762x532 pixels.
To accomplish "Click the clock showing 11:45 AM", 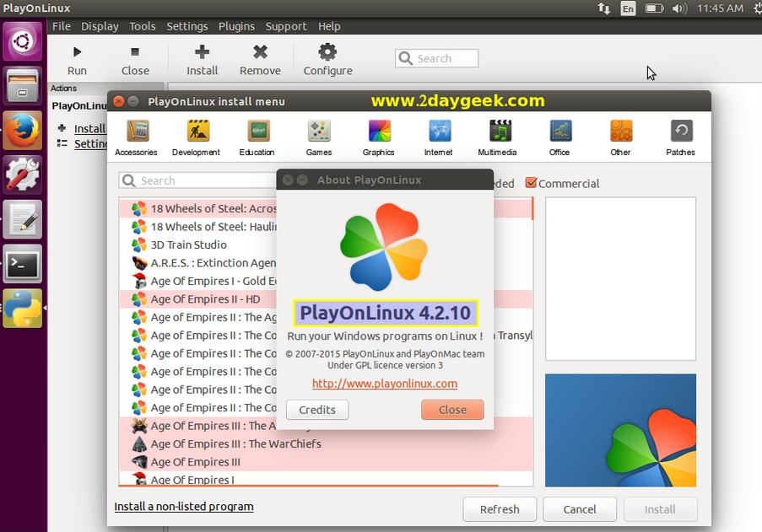I will pyautogui.click(x=720, y=8).
